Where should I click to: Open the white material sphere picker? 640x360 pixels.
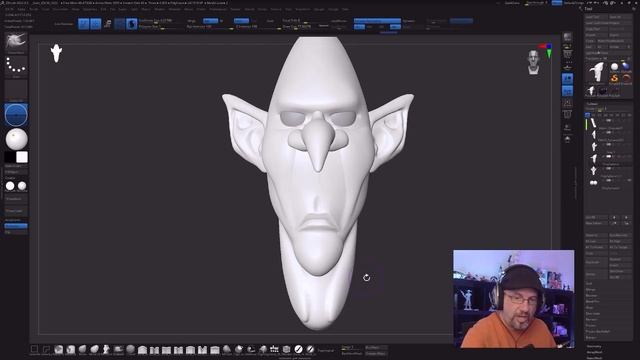click(16, 139)
